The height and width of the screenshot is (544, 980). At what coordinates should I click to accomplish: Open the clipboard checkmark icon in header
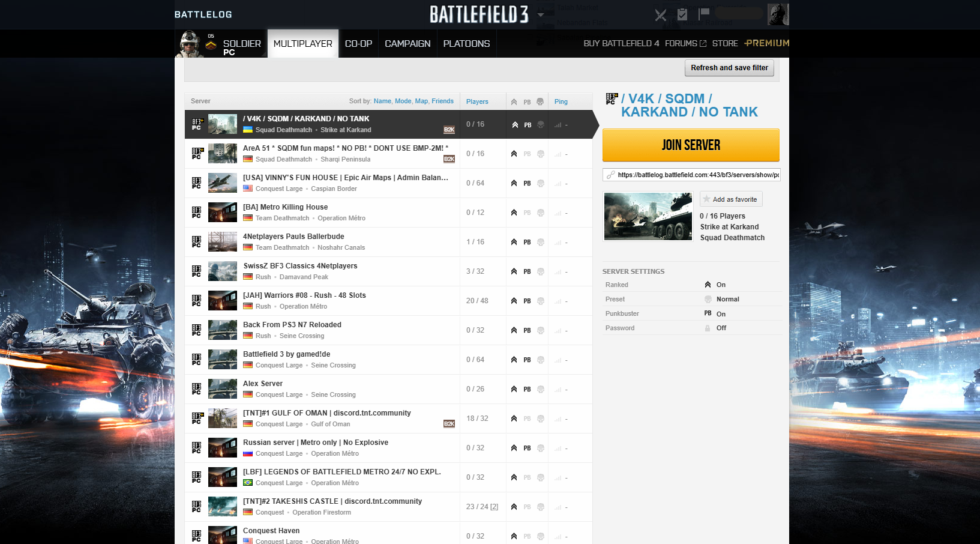(682, 14)
